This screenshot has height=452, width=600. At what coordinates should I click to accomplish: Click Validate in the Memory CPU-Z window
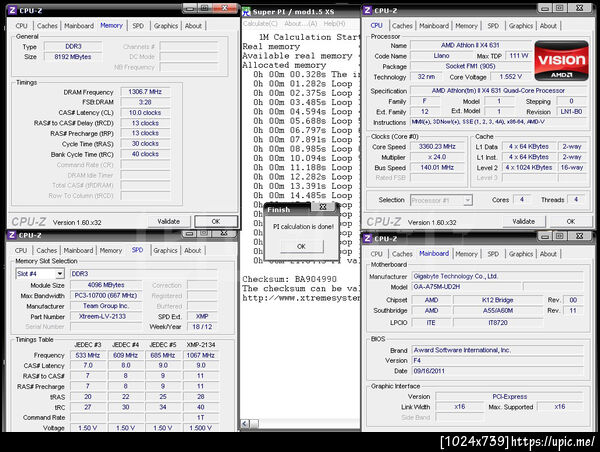169,221
